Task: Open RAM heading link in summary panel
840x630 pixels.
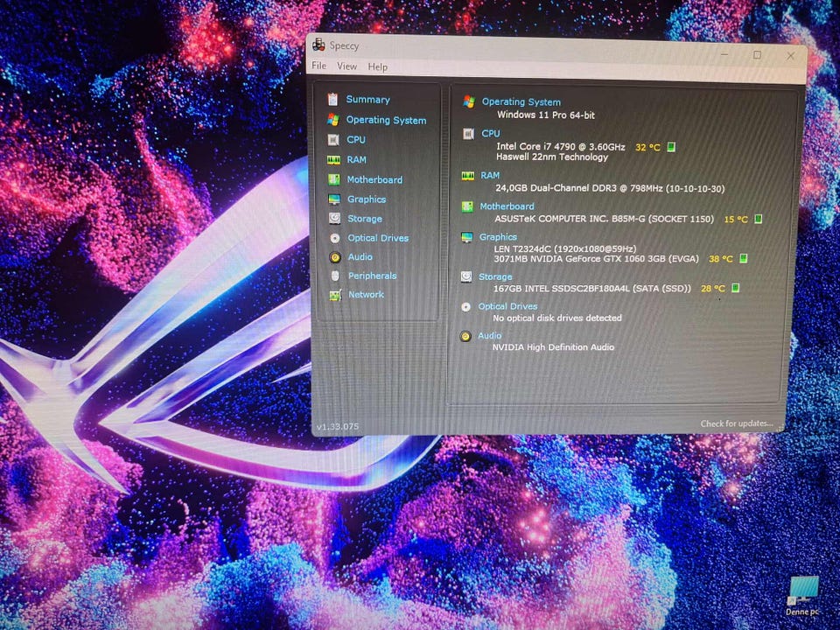Action: 490,175
